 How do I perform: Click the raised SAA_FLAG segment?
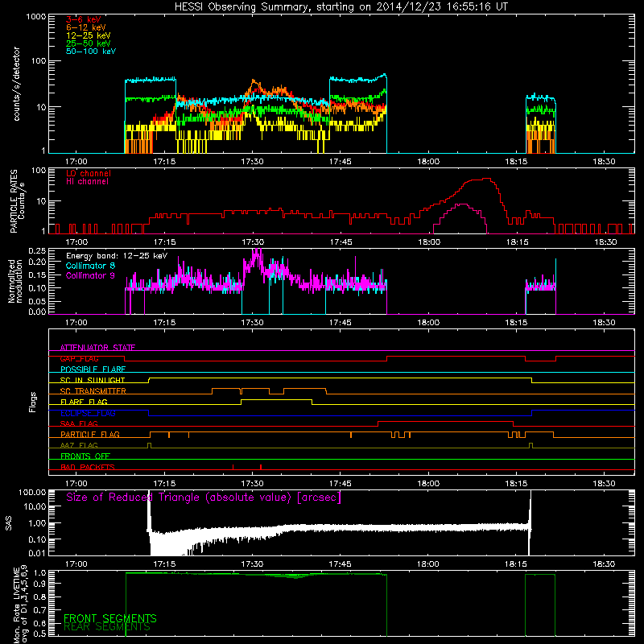(445, 422)
